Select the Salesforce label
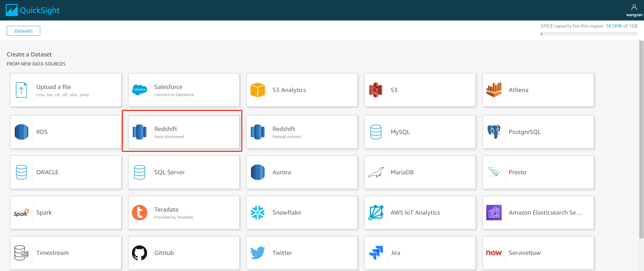Image resolution: width=644 pixels, height=271 pixels. (168, 87)
